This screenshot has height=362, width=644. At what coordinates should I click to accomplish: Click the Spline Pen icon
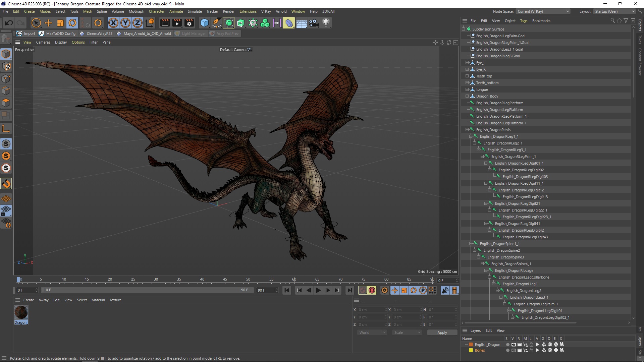[x=217, y=23]
